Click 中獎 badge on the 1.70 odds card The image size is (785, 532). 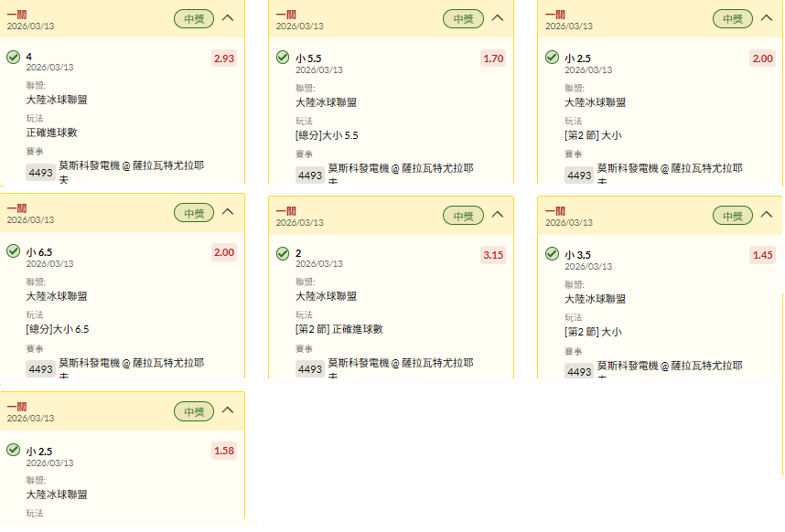[463, 18]
